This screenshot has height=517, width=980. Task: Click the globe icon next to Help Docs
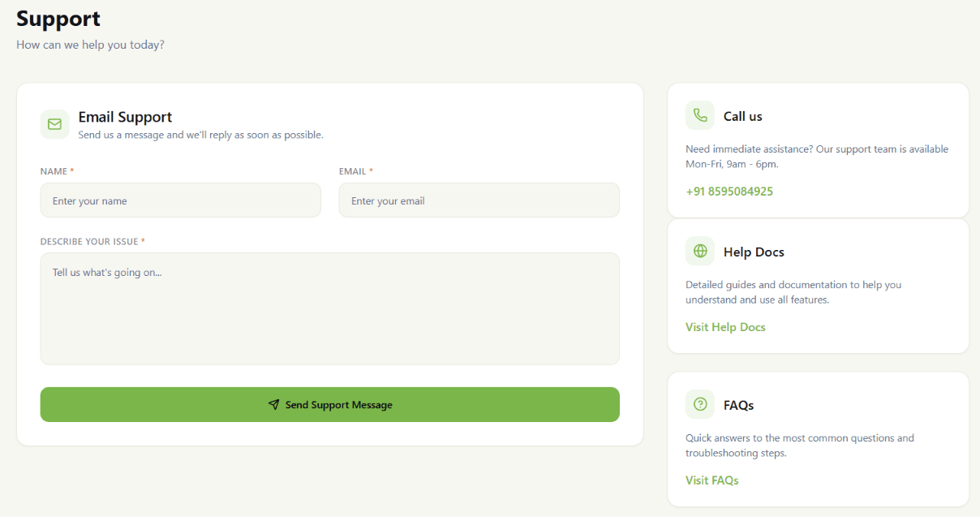(x=700, y=251)
